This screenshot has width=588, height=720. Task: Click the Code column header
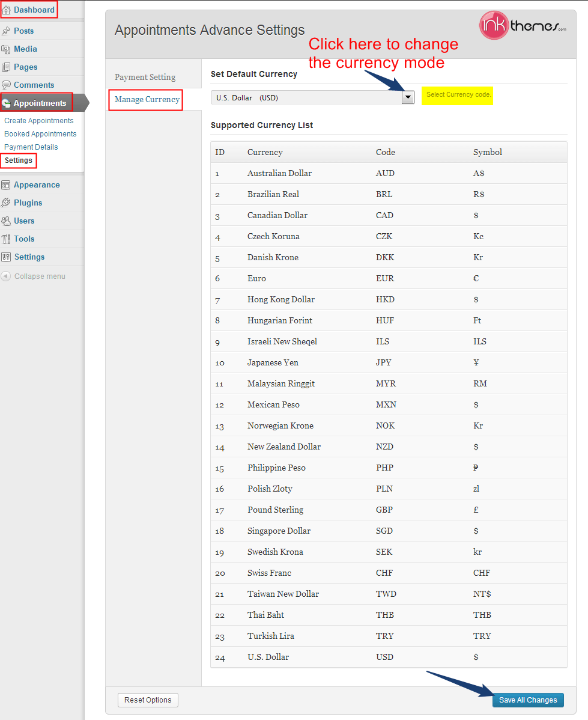(386, 153)
